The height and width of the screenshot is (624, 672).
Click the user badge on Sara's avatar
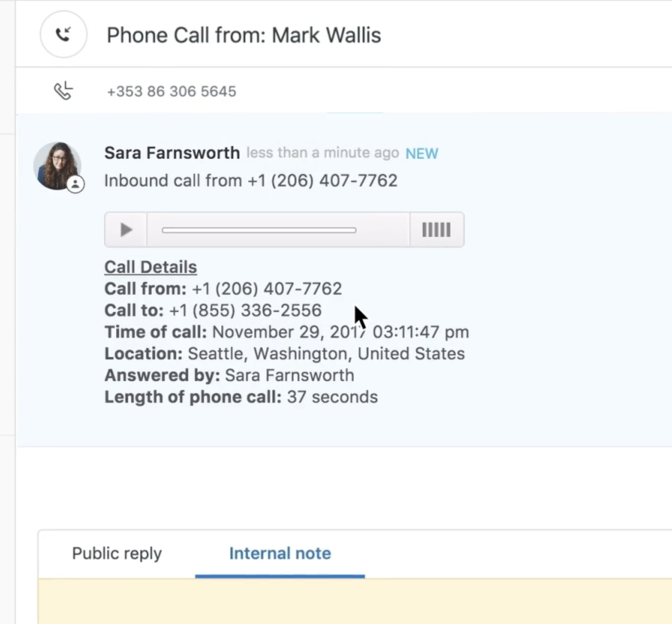click(76, 184)
